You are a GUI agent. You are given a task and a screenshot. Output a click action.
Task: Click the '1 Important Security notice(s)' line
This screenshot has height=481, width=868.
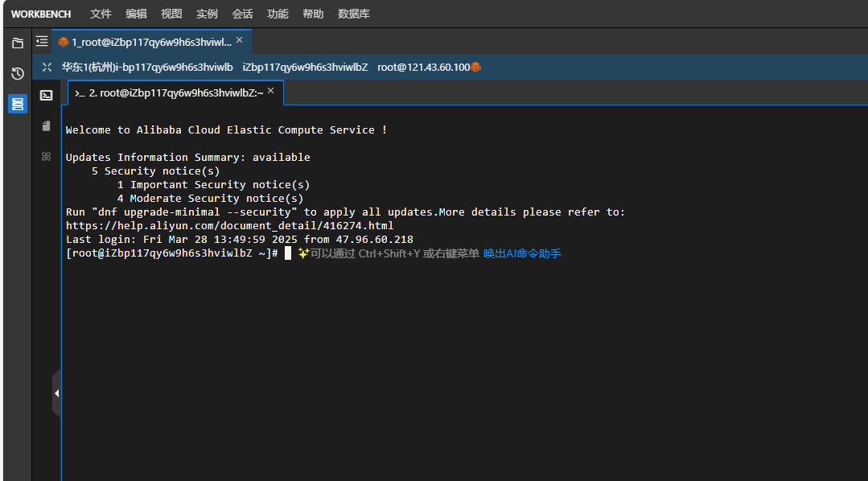click(214, 185)
